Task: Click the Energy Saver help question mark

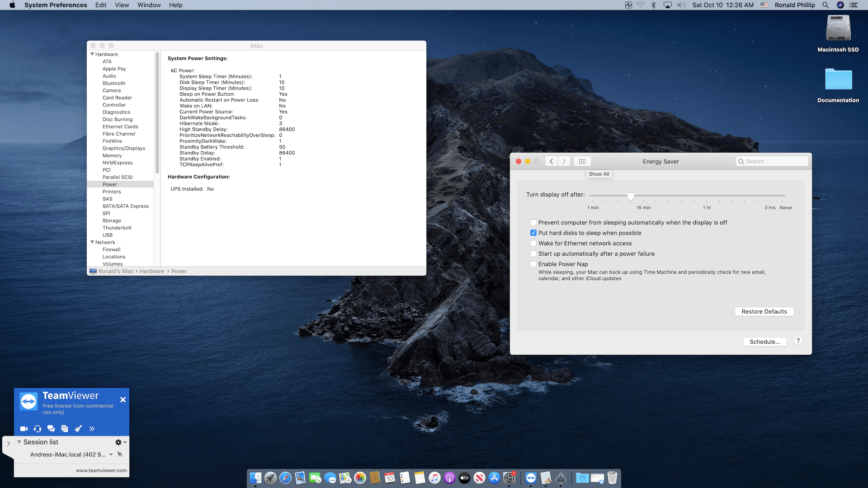Action: [798, 341]
